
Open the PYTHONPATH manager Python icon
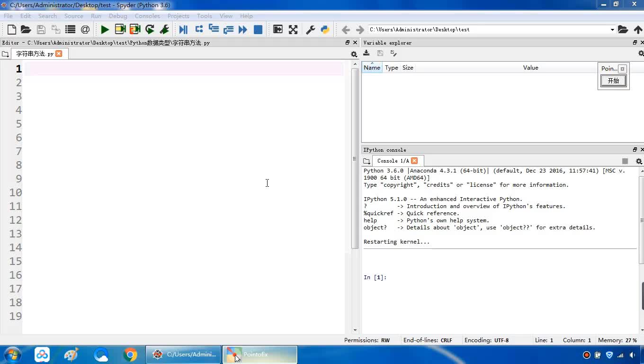pyautogui.click(x=325, y=29)
